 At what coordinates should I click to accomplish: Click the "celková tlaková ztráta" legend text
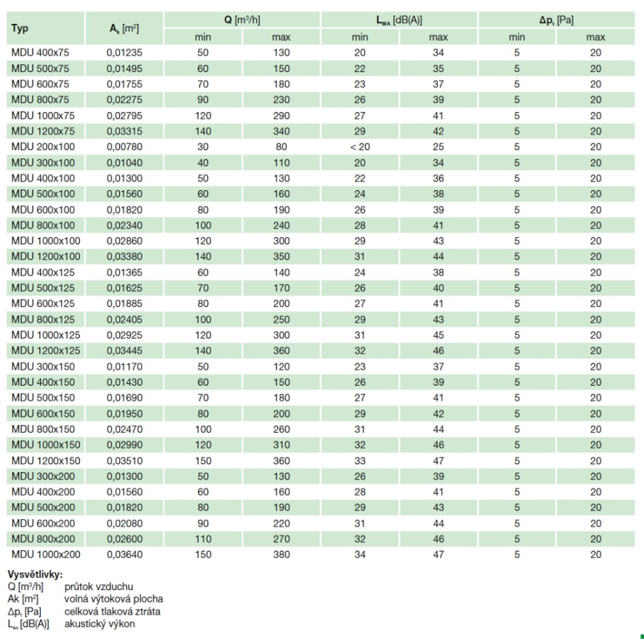point(112,611)
